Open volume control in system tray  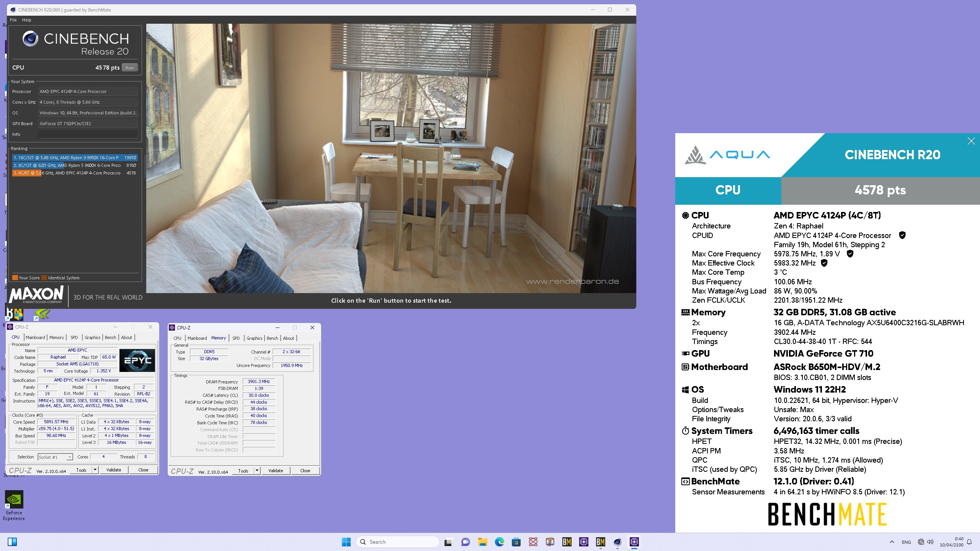tap(930, 542)
